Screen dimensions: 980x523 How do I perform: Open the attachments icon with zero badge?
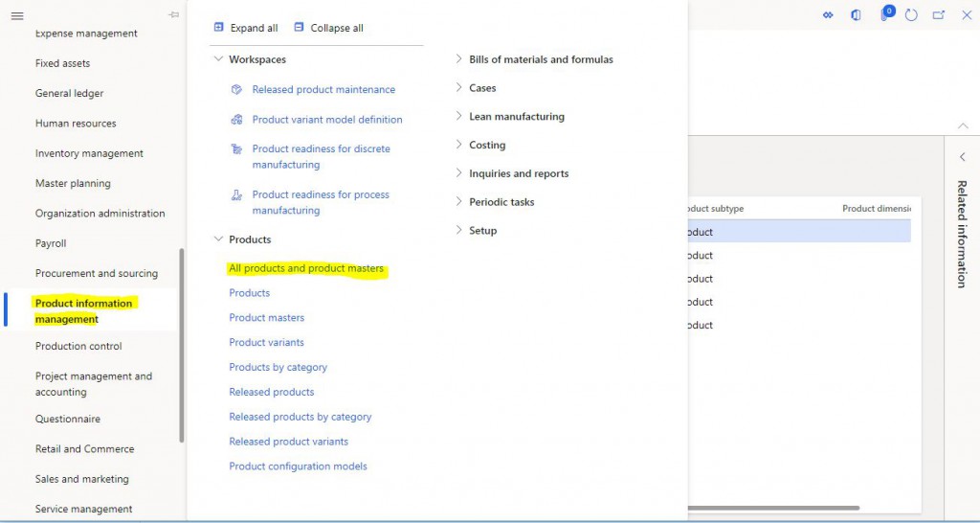pyautogui.click(x=885, y=15)
